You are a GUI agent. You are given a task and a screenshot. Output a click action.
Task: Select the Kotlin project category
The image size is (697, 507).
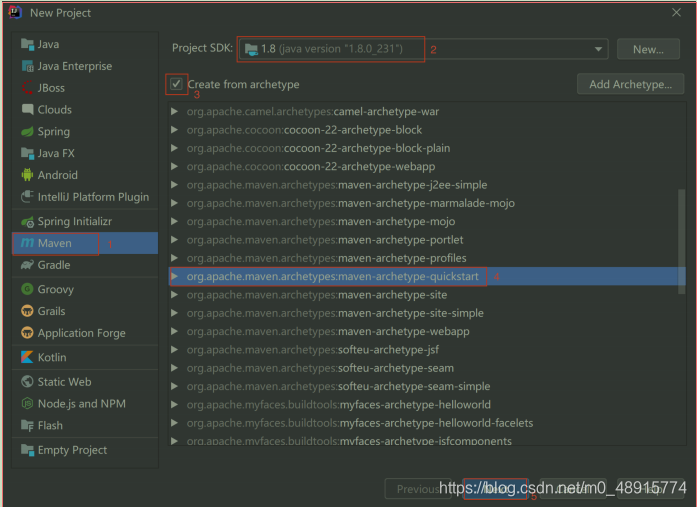(x=85, y=357)
